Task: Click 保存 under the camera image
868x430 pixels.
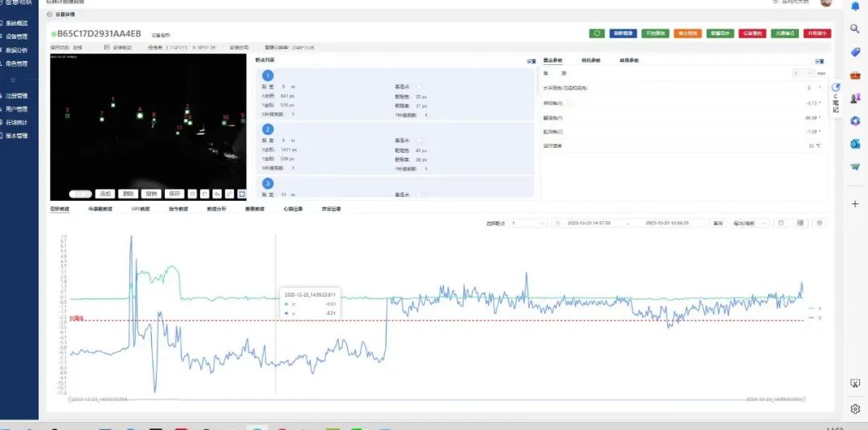Action: (174, 194)
